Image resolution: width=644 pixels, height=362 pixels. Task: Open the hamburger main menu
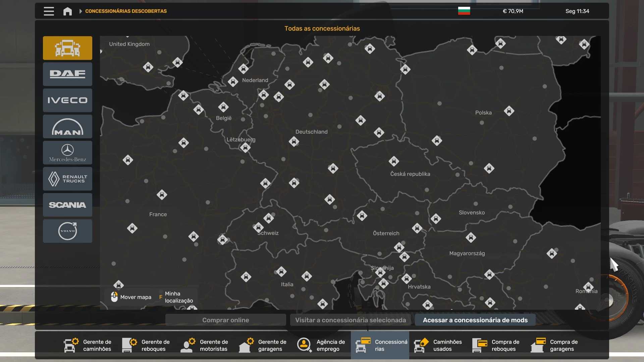[x=49, y=11]
